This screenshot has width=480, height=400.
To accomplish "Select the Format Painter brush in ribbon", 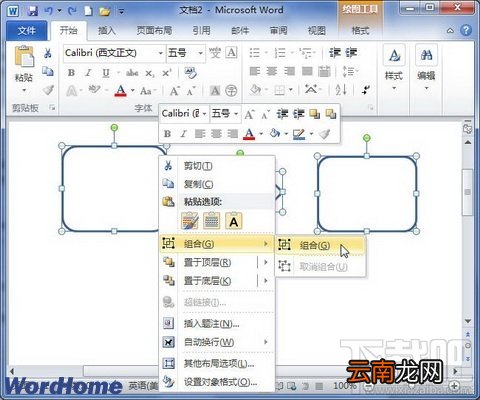I will pyautogui.click(x=48, y=89).
